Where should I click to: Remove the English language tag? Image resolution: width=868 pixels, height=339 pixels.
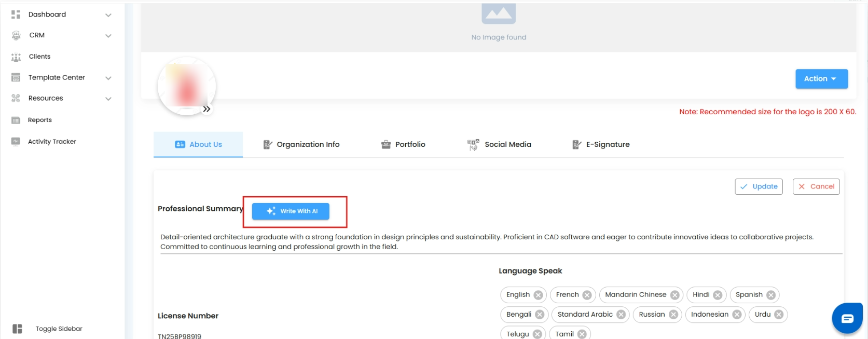point(538,295)
